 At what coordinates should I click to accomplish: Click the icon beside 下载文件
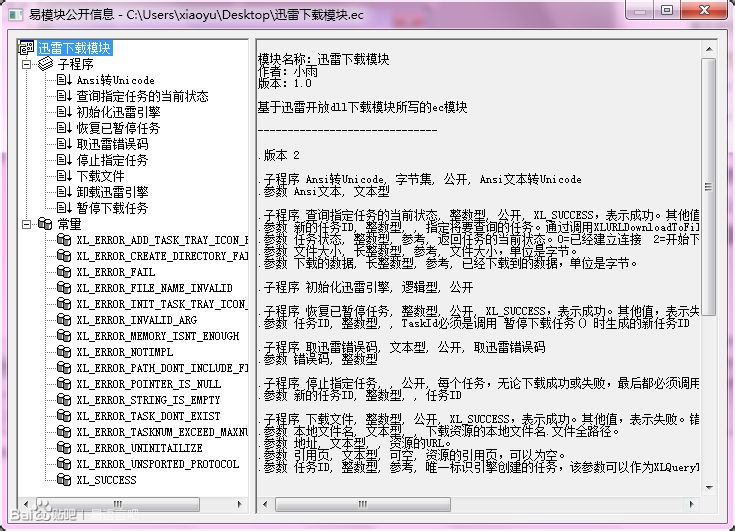tap(64, 175)
